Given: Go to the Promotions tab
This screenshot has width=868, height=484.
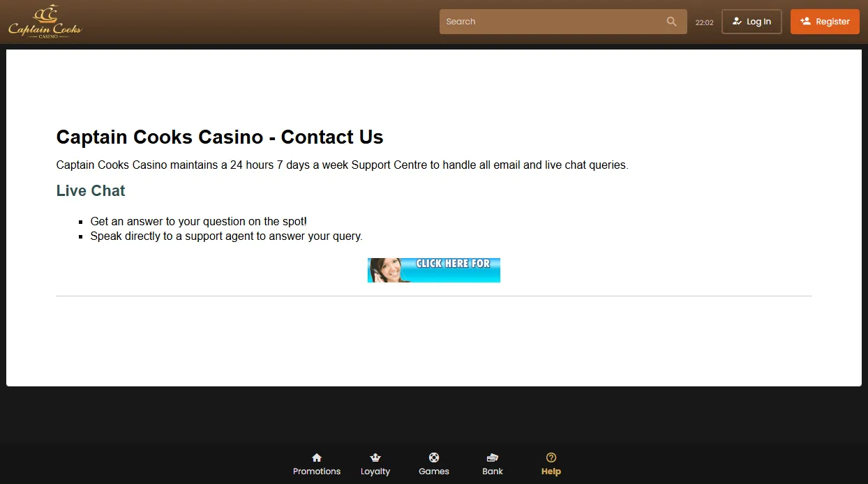Looking at the screenshot, I should coord(317,464).
